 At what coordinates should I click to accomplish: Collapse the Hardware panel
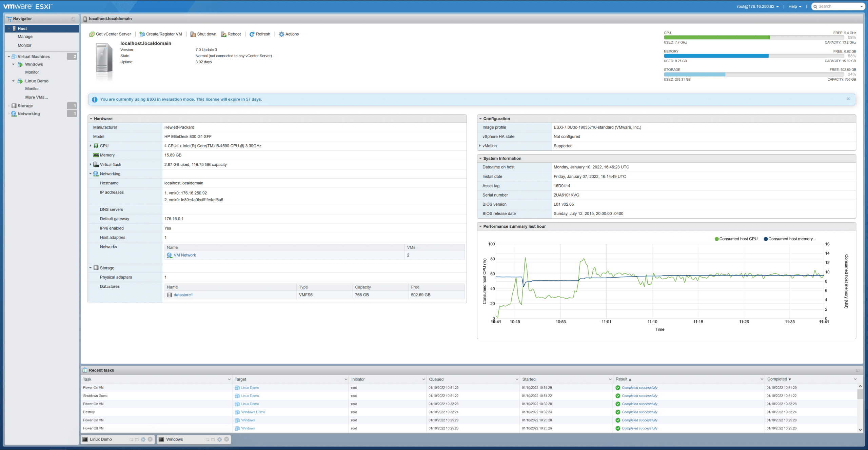pyautogui.click(x=91, y=119)
